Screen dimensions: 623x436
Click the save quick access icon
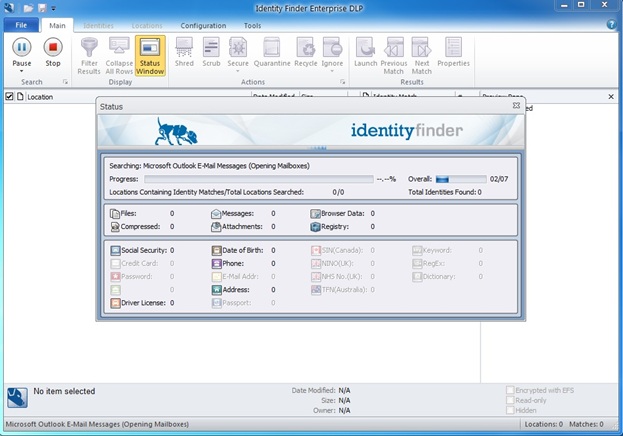(42, 8)
